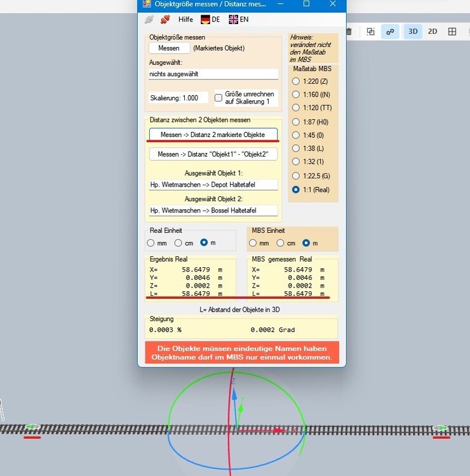
Task: Click the group objects icon in toolbar
Action: [371, 31]
